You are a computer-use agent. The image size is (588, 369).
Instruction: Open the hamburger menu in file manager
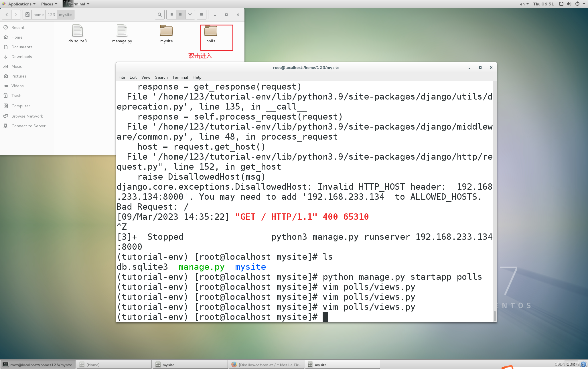(202, 15)
